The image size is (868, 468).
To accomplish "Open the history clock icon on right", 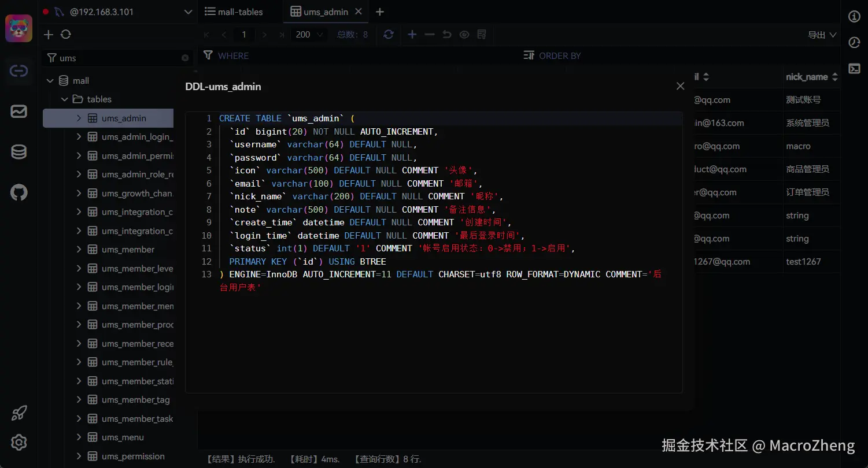I will 854,43.
